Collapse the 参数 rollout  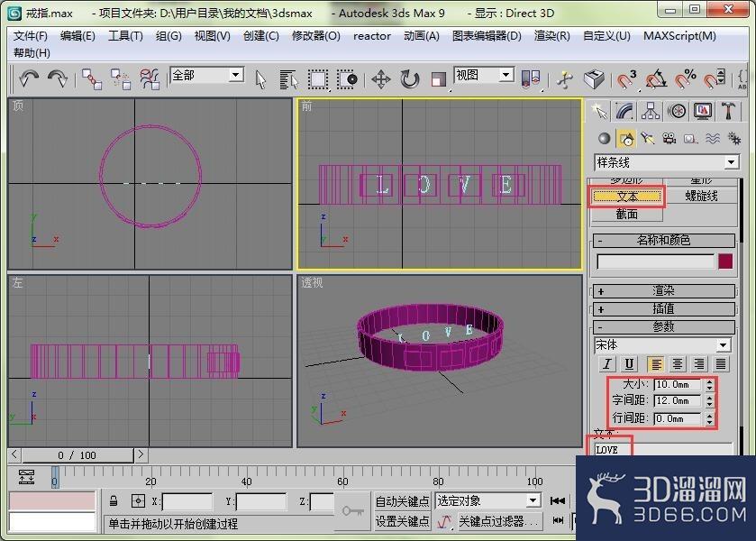pyautogui.click(x=663, y=326)
